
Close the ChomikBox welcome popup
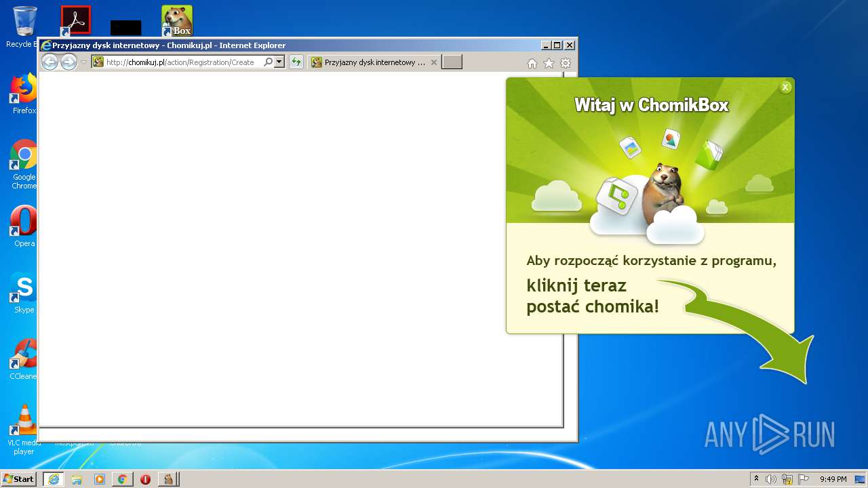785,87
